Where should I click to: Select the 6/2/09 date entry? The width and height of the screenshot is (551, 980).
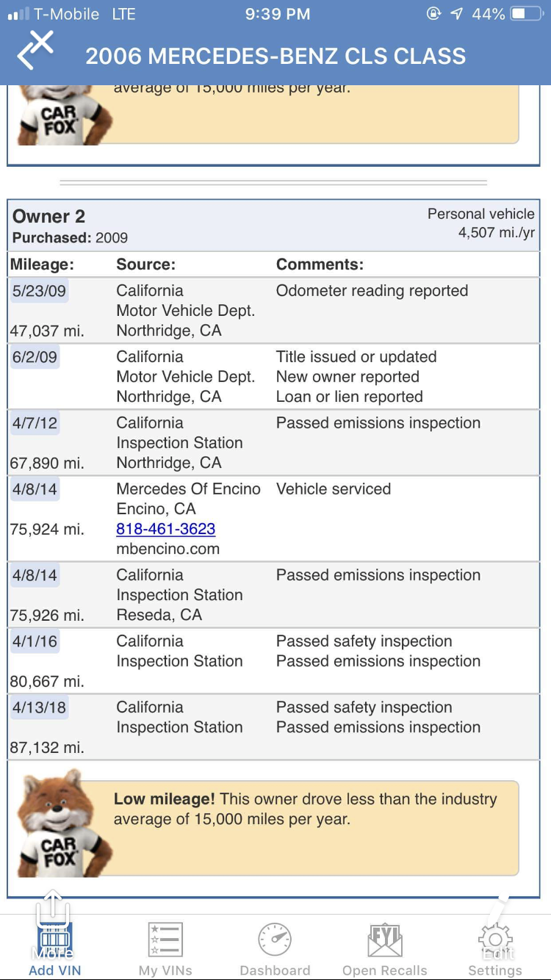click(x=35, y=357)
